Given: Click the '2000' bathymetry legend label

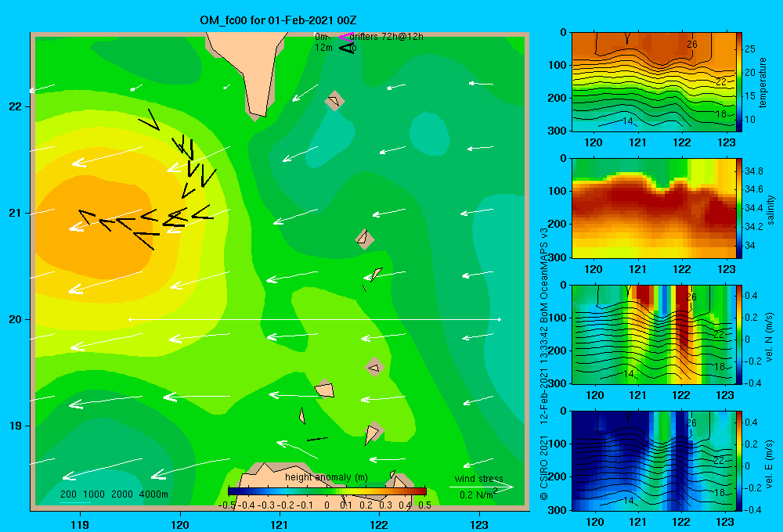Looking at the screenshot, I should pyautogui.click(x=122, y=494).
